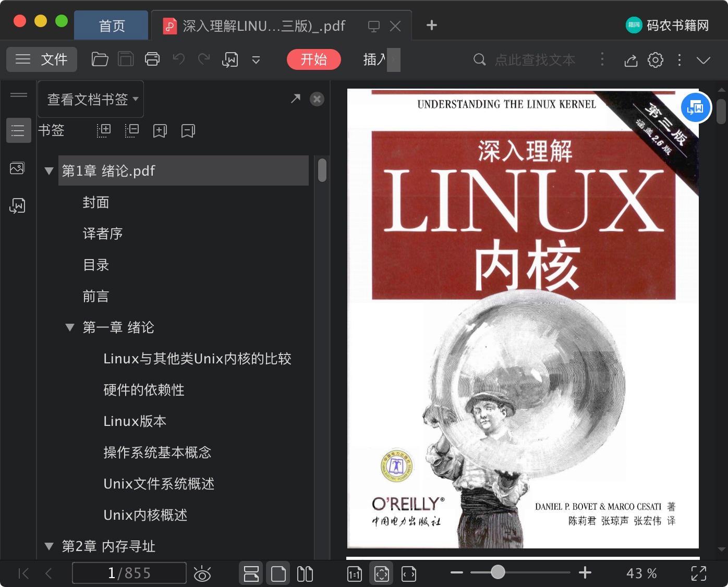Click the save disk icon
This screenshot has width=728, height=587.
pos(126,59)
